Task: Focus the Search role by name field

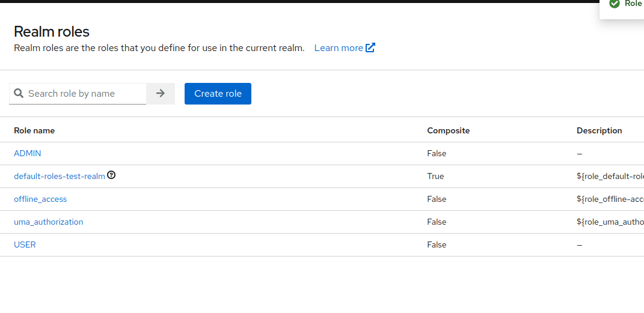Action: pyautogui.click(x=84, y=94)
